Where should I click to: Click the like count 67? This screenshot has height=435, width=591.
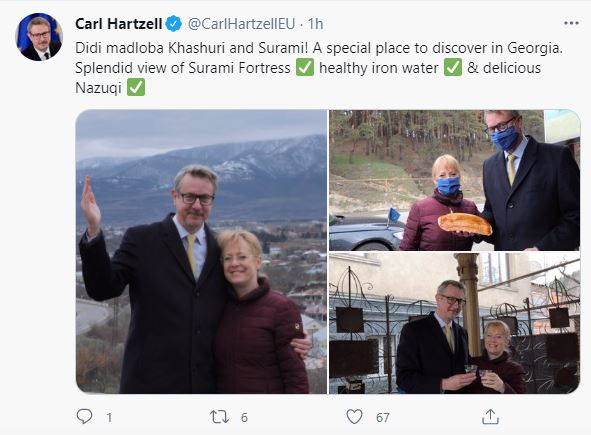(383, 417)
